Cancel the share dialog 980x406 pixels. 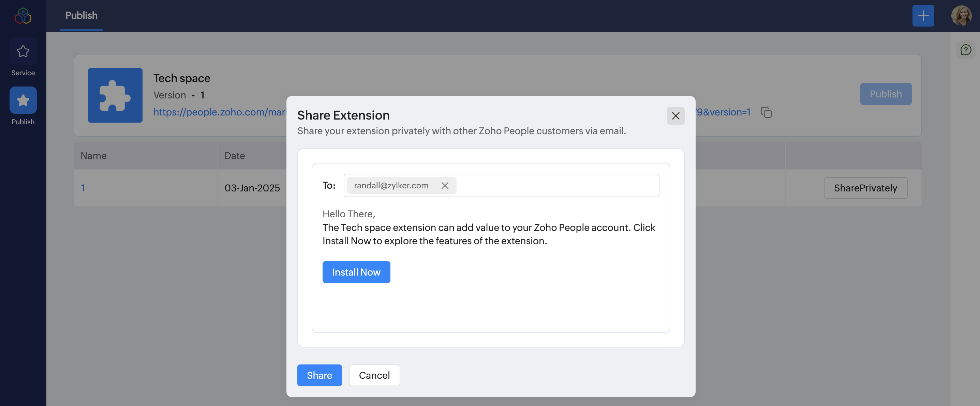374,375
